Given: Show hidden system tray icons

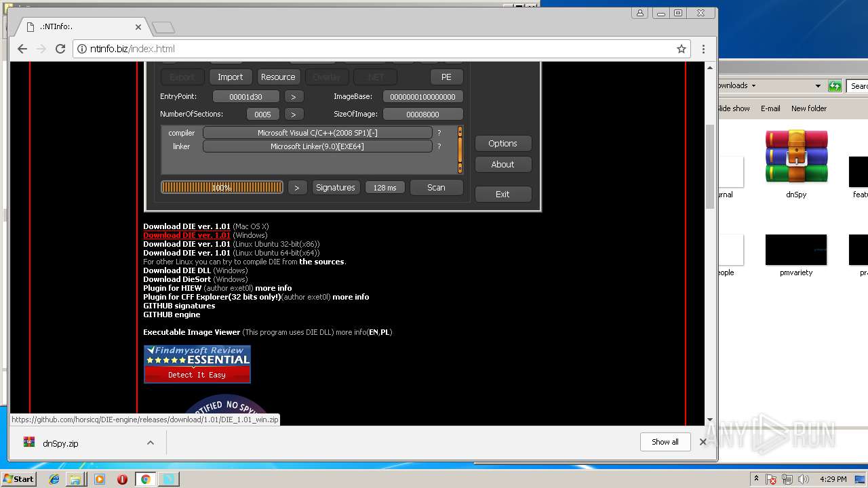Looking at the screenshot, I should [756, 479].
